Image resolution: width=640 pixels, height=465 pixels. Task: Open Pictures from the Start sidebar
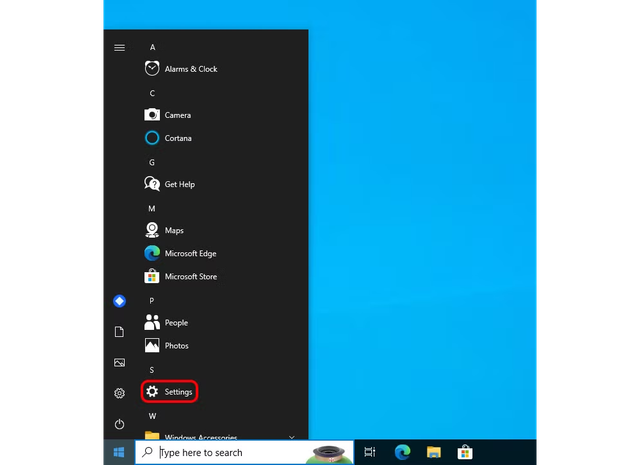120,363
